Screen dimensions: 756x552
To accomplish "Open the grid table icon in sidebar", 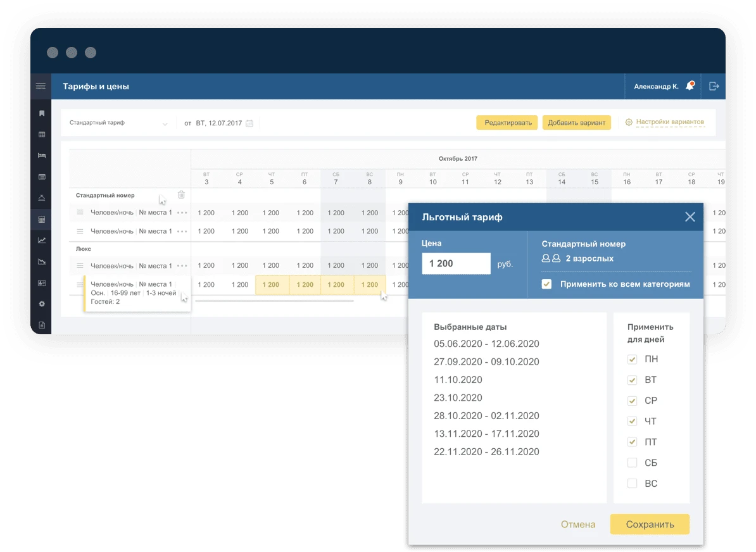I will 42,134.
